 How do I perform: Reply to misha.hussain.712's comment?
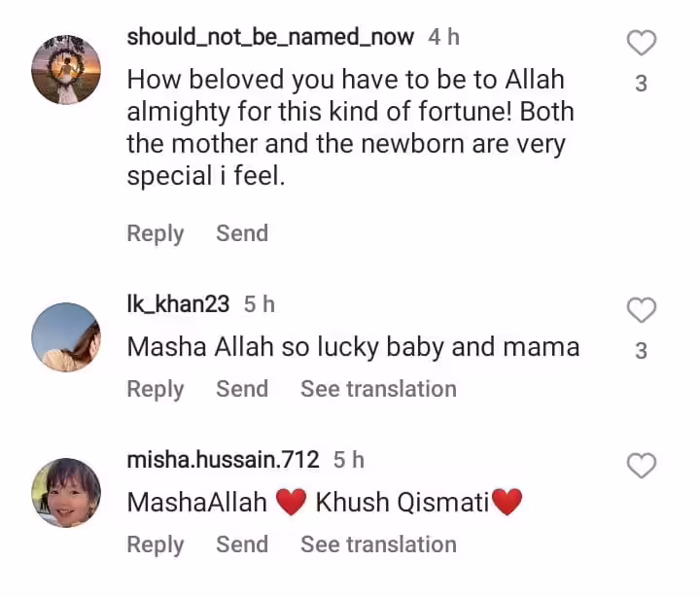point(156,544)
